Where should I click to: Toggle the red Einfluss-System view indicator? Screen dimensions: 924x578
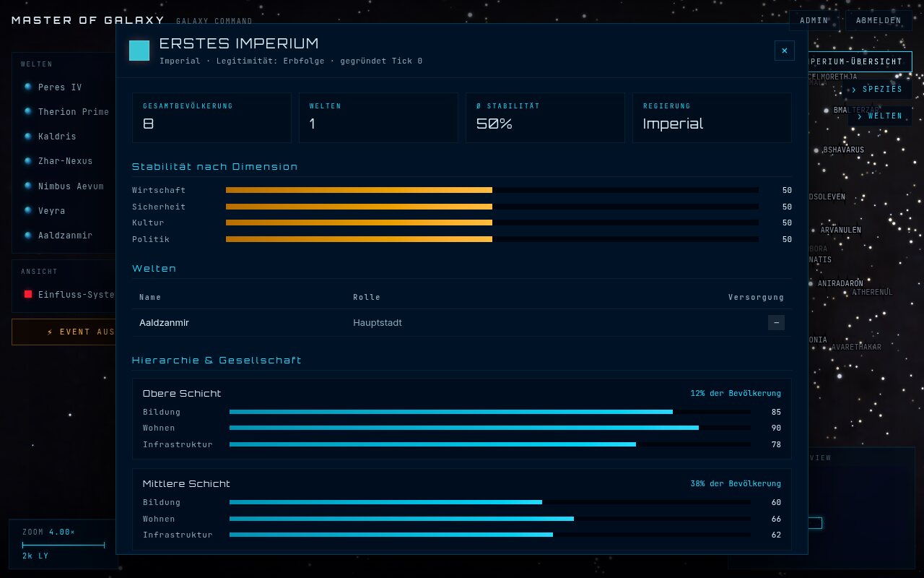28,294
